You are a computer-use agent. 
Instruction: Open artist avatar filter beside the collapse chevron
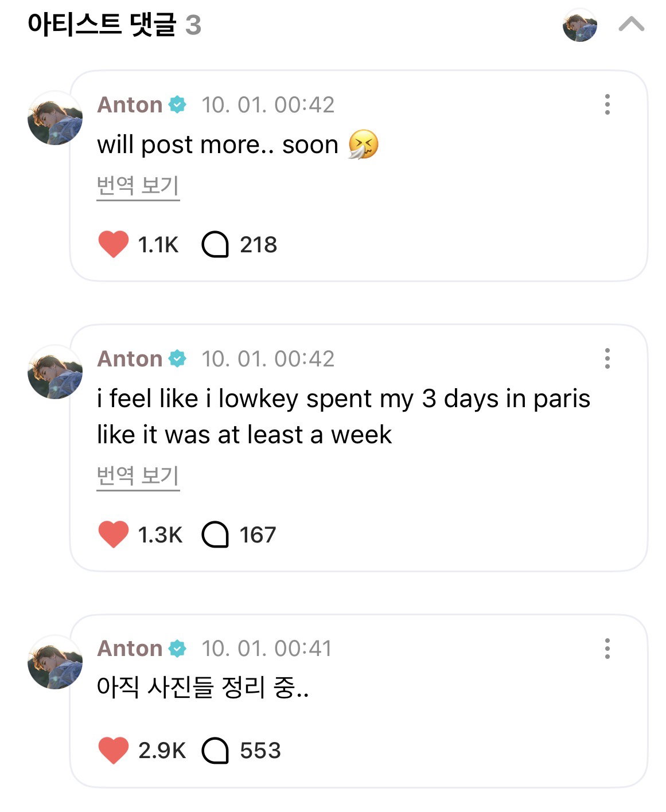click(580, 25)
